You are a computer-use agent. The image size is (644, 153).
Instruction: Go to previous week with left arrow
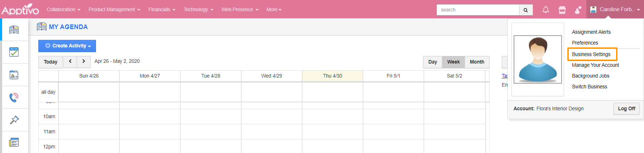pyautogui.click(x=70, y=61)
